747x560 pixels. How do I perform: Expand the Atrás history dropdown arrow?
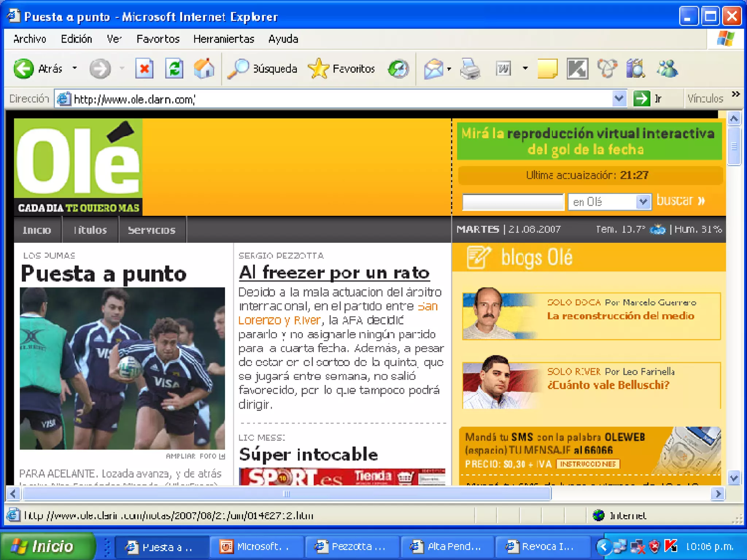click(75, 69)
